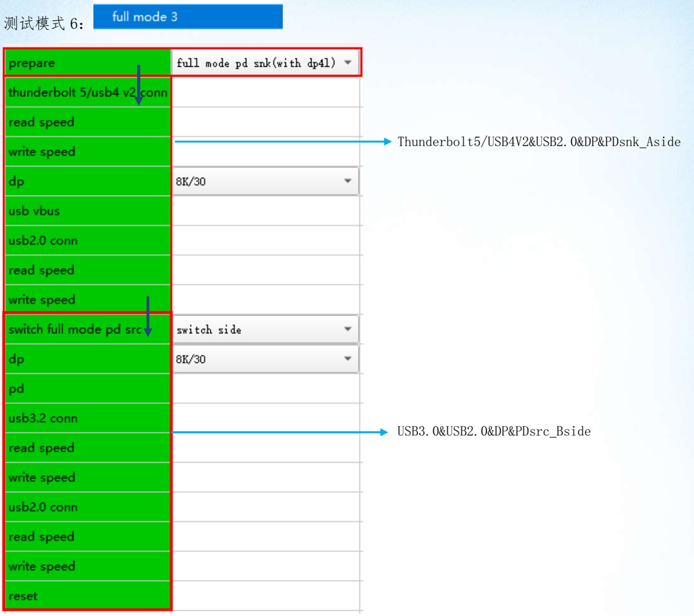Viewport: 694px width, 616px height.
Task: Click the "reset" row label
Action: pos(23,596)
